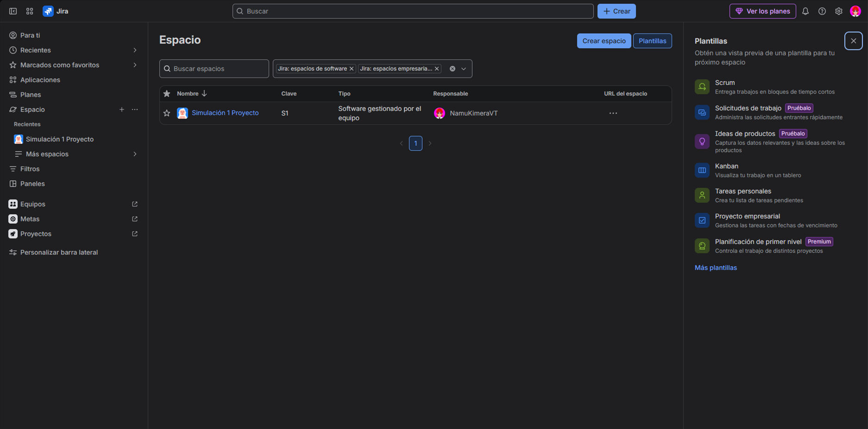Click the Premium badge on Planificación de primer nivel
Screen dimensions: 868x429
(x=819, y=241)
